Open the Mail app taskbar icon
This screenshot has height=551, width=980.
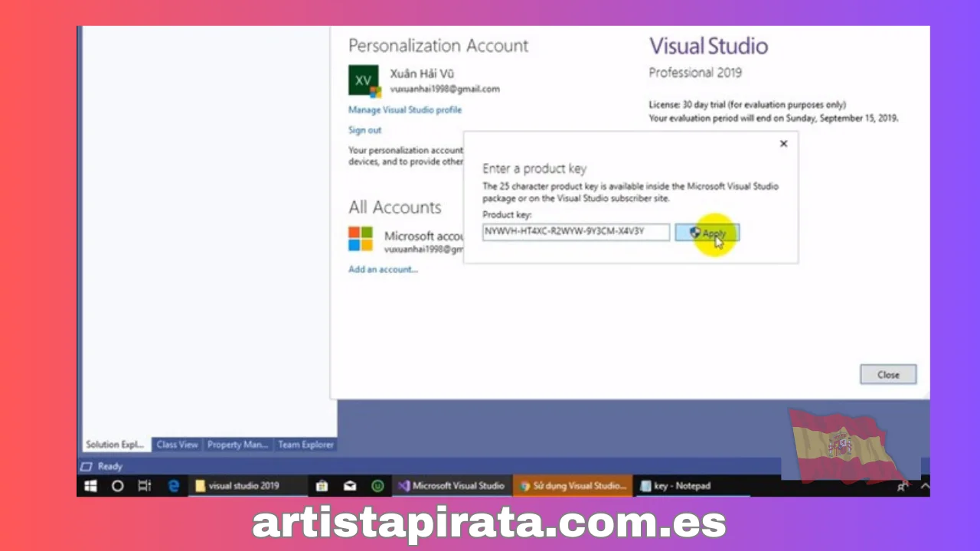click(x=350, y=486)
